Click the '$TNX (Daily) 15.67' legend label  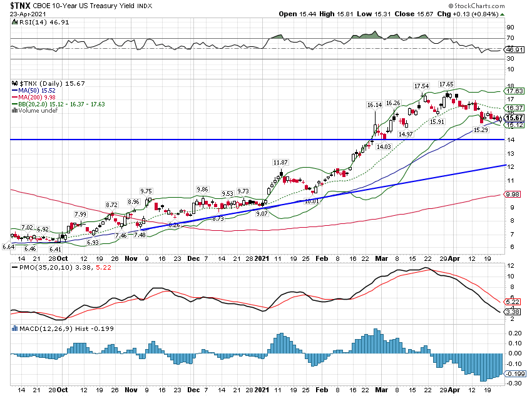pos(52,83)
